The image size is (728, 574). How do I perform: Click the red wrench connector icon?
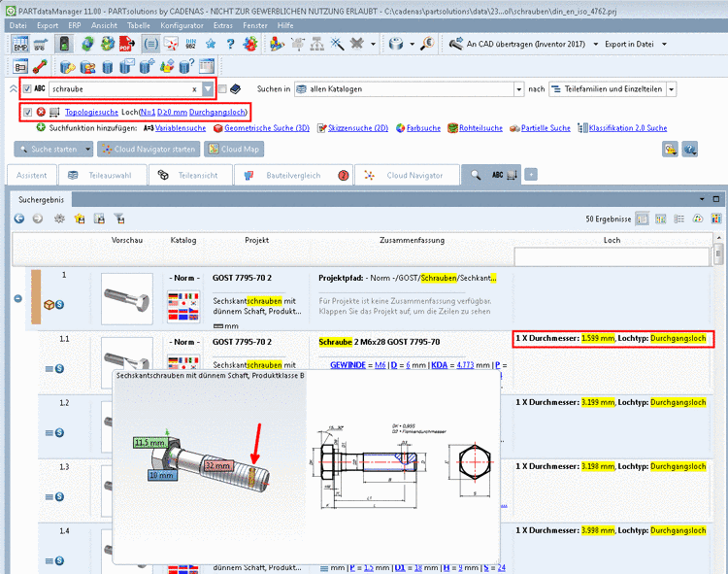tap(40, 67)
